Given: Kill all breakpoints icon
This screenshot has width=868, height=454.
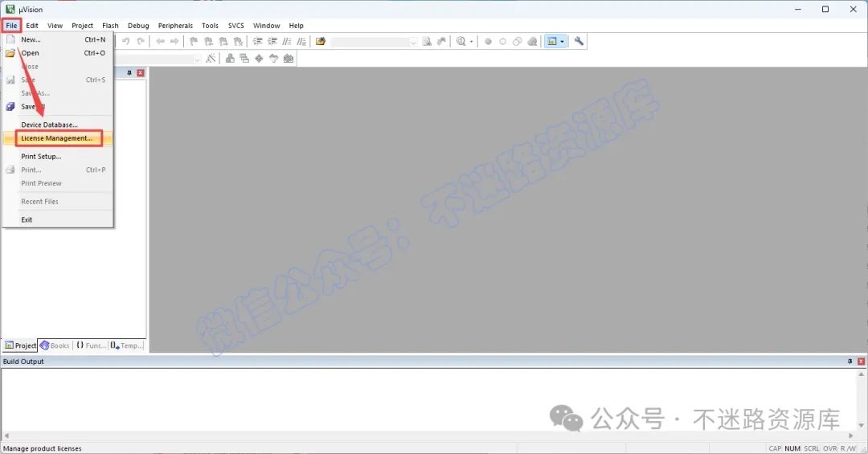Looking at the screenshot, I should tap(532, 42).
